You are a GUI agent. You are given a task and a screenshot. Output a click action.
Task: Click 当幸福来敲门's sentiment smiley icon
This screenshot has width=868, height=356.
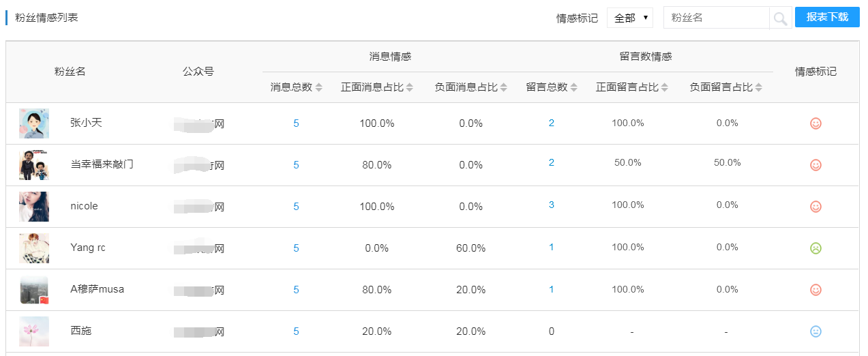815,165
